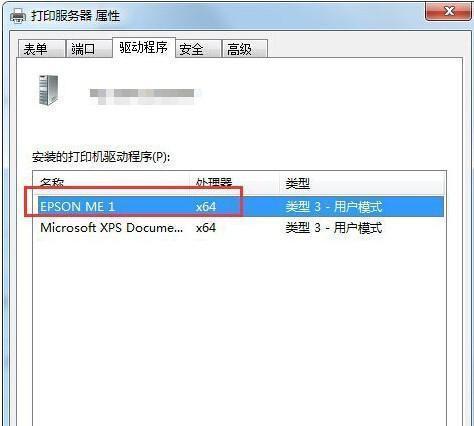Screen dimensions: 474x426
Task: Click the server tower icon
Action: pos(49,90)
